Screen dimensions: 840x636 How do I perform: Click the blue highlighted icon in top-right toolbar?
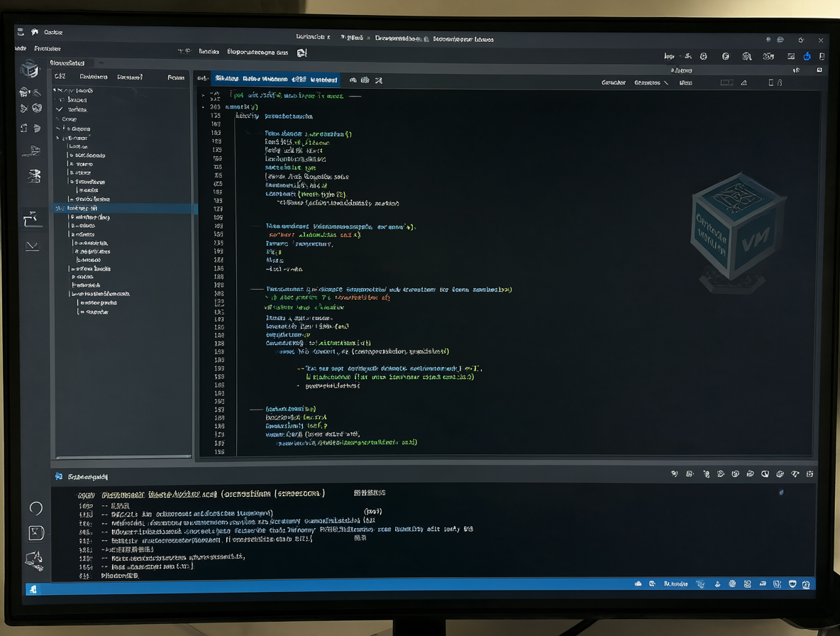(807, 56)
